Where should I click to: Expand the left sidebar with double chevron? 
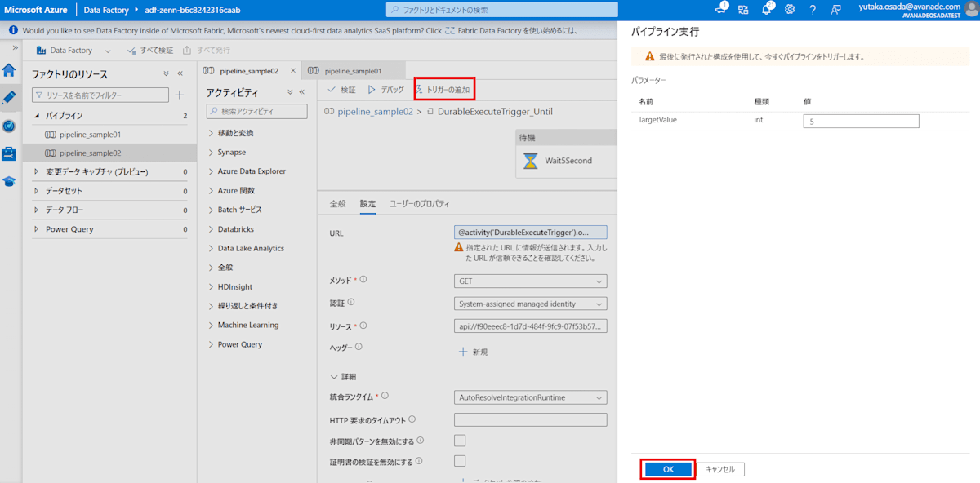(15, 47)
